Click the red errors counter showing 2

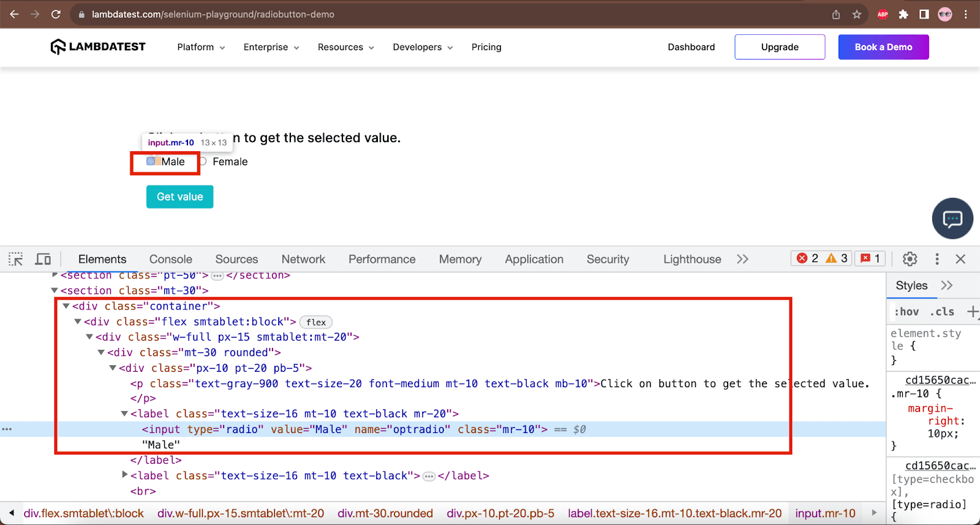(808, 259)
